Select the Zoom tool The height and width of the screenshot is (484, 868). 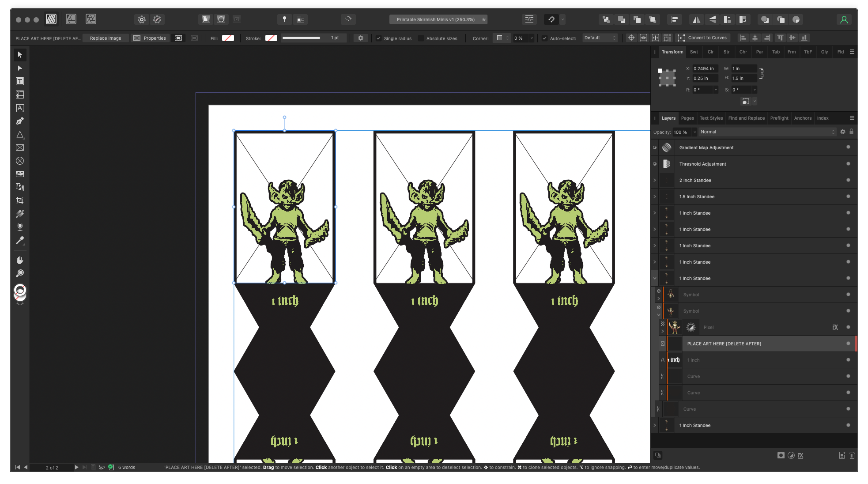point(20,273)
